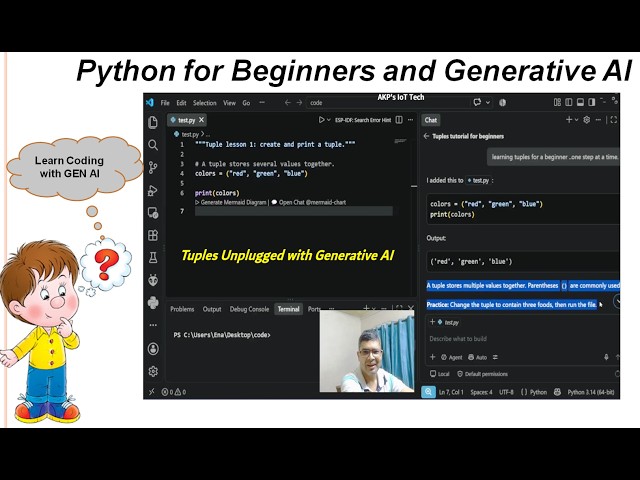The width and height of the screenshot is (640, 480).
Task: Click the Python 3.14 interpreter in the status bar
Action: (591, 392)
